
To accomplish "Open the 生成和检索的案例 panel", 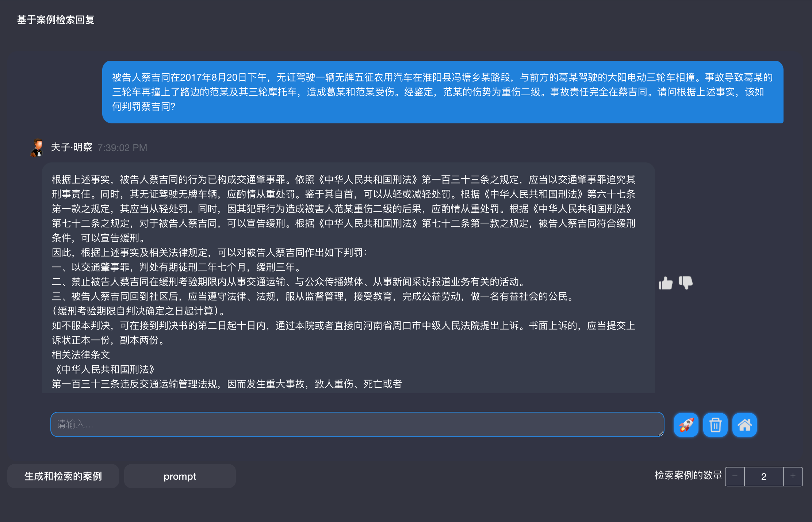I will [x=63, y=476].
